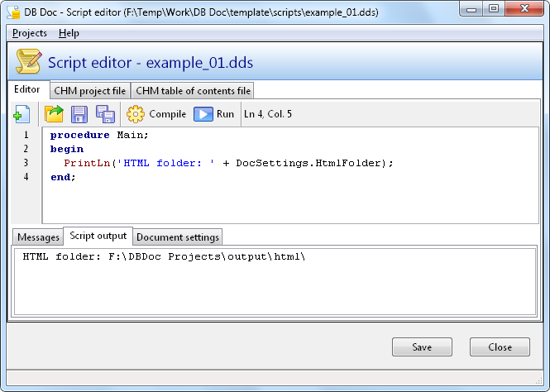Save script using the floppy disk icon
Image resolution: width=550 pixels, height=392 pixels.
(x=79, y=114)
